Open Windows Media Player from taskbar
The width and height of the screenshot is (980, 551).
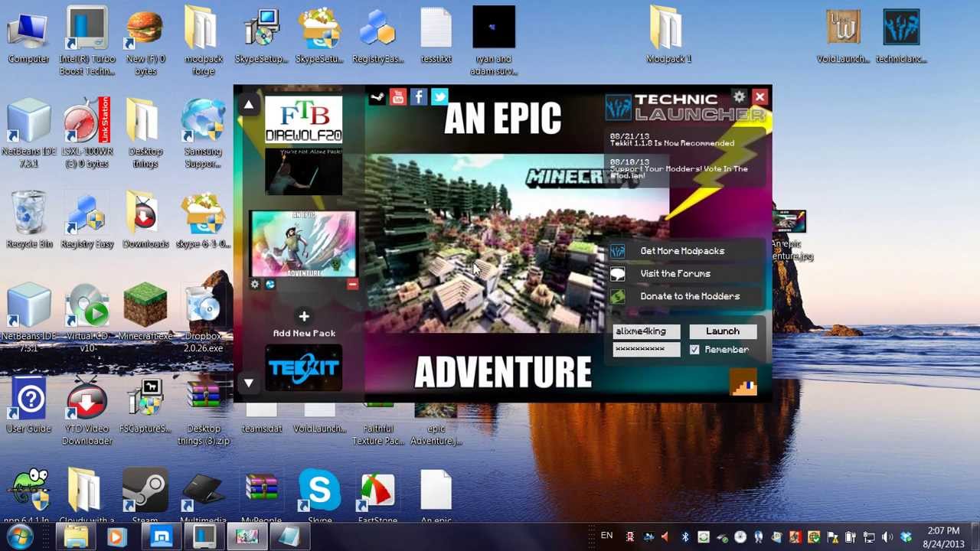[116, 536]
